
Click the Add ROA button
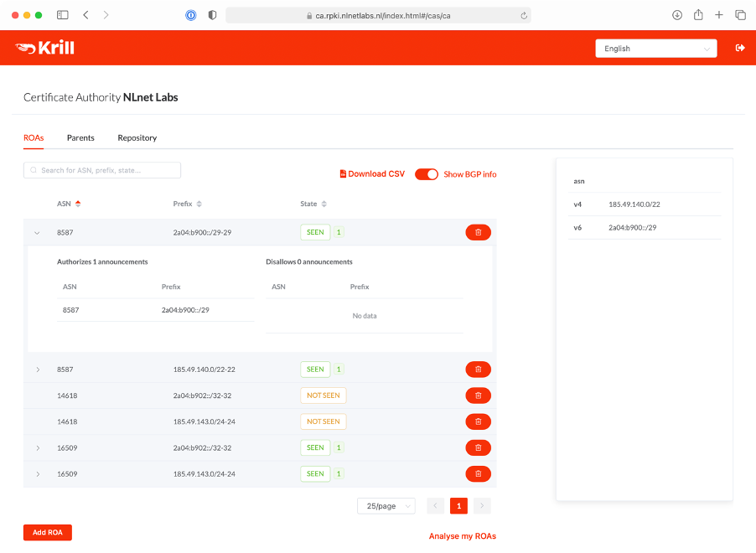(48, 532)
